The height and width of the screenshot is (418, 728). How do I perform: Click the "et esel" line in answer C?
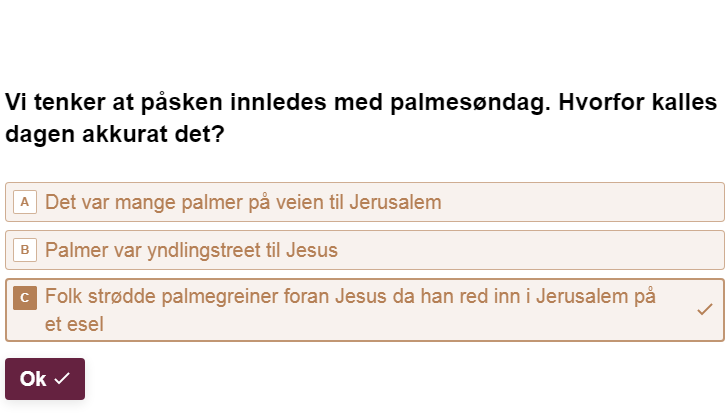coord(73,323)
